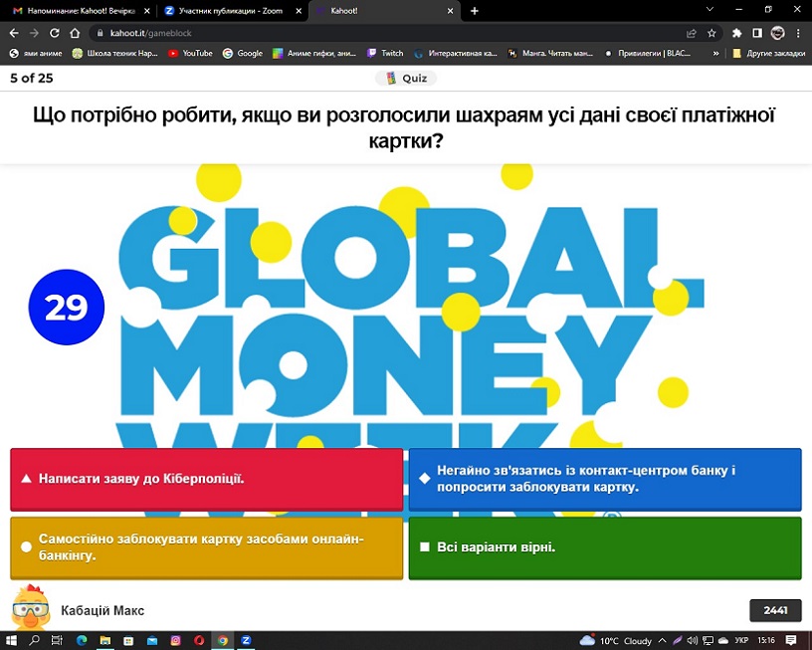Choose answer 'Негайно зв'язатись із контакт-центром банку'
The image size is (812, 650).
[605, 479]
